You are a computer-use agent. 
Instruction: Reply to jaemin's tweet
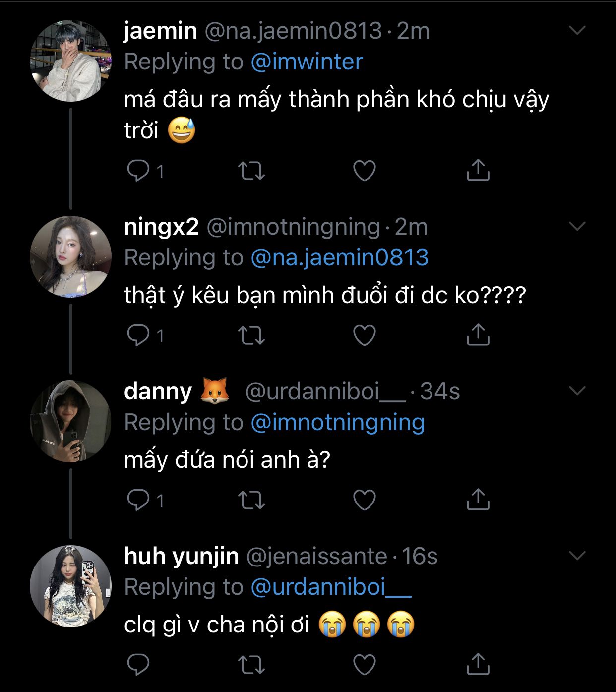click(138, 171)
